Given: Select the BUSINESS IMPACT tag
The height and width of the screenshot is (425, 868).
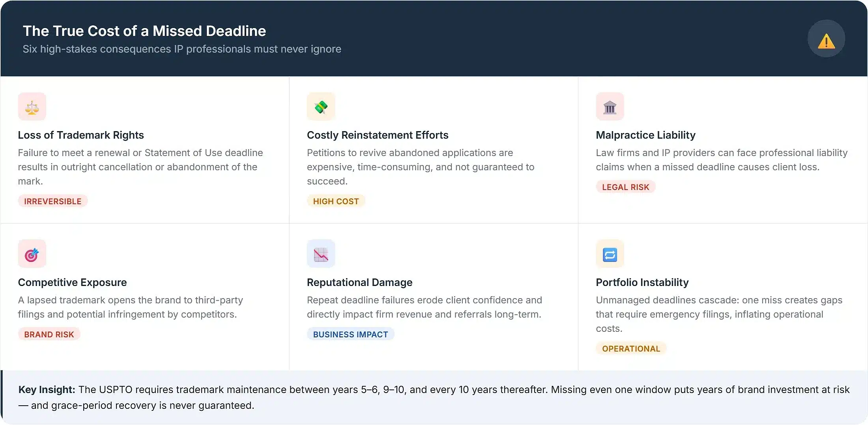Looking at the screenshot, I should click(x=351, y=335).
